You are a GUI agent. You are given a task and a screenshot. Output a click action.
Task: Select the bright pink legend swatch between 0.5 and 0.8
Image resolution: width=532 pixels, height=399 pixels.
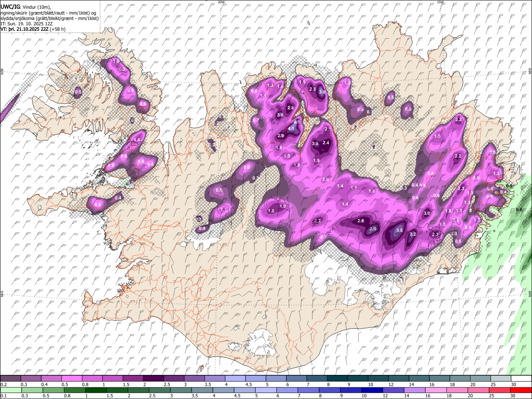coord(72,379)
